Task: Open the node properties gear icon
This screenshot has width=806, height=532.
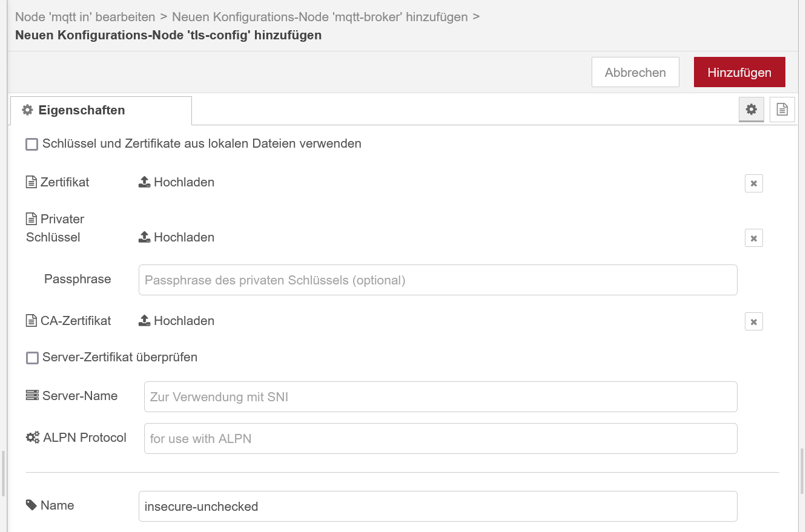Action: click(751, 110)
